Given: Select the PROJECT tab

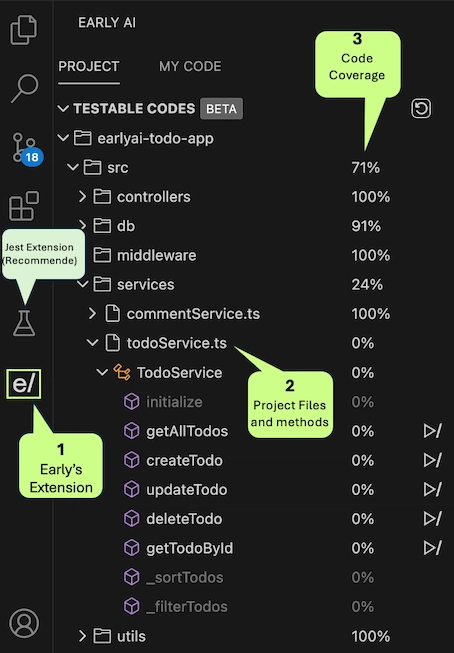Looking at the screenshot, I should pyautogui.click(x=89, y=66).
